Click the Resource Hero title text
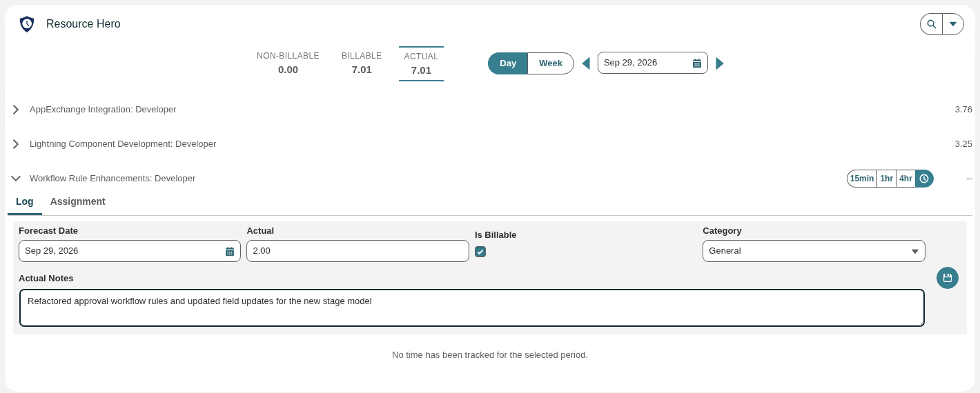980x393 pixels. coord(84,24)
